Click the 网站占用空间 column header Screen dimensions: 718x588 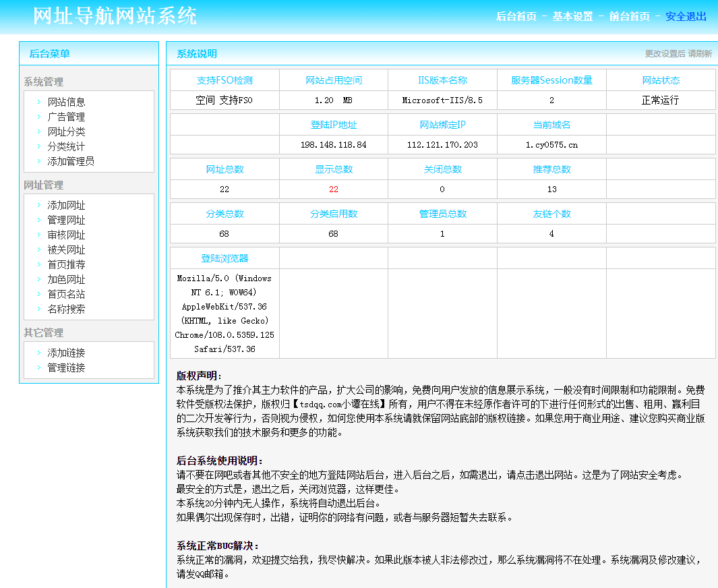[334, 80]
